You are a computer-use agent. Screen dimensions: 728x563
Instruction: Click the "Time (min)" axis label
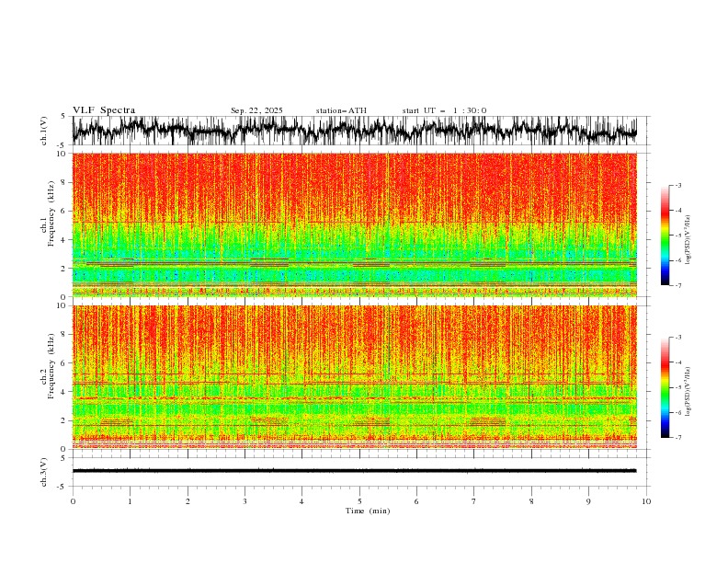(368, 511)
